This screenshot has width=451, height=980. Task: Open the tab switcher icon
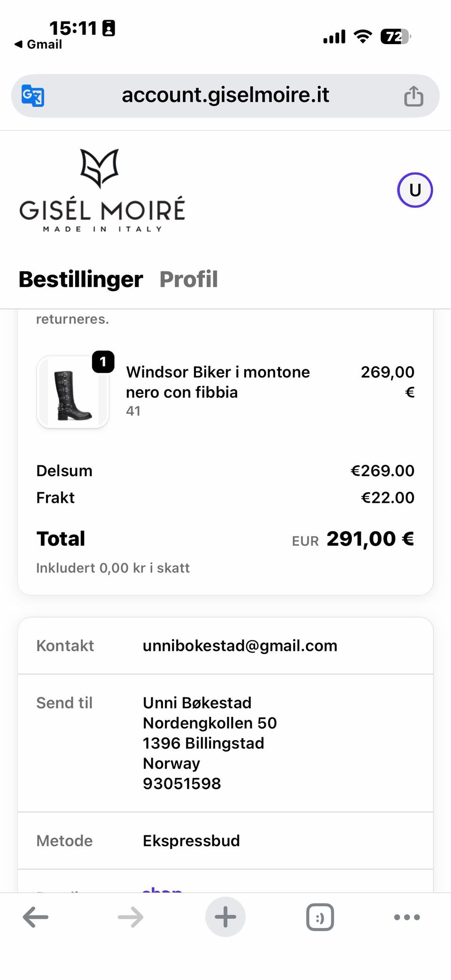[320, 917]
